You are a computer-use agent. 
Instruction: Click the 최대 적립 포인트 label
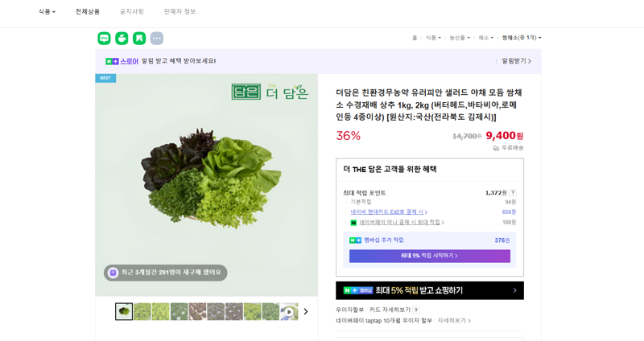(x=365, y=192)
